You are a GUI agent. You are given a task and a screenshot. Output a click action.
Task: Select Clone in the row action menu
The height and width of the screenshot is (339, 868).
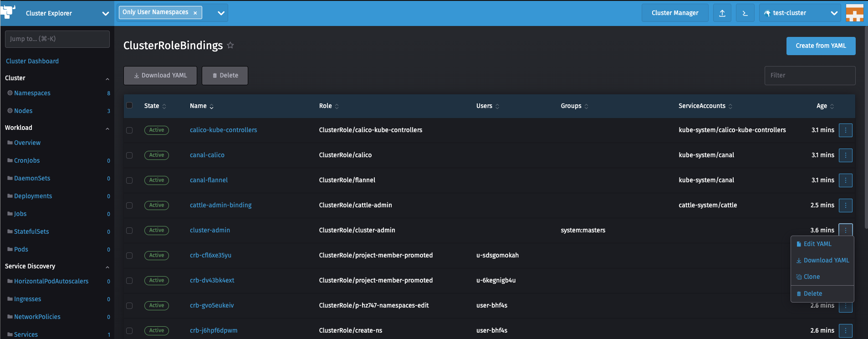tap(811, 277)
